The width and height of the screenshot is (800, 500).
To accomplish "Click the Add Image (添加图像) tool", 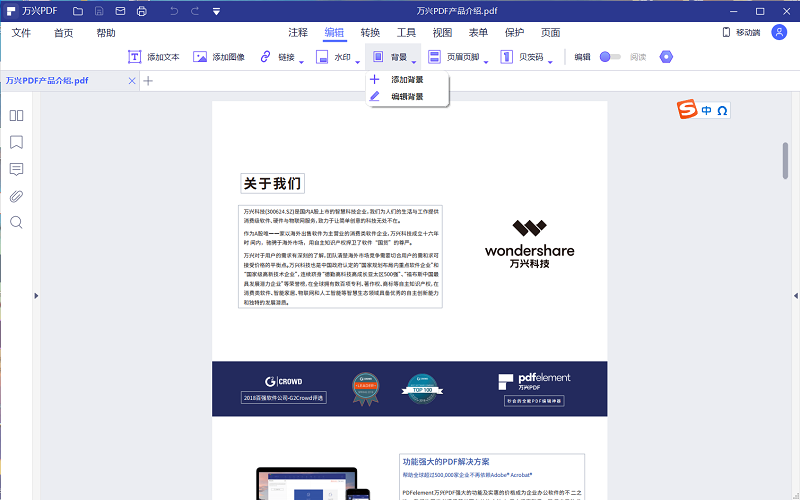I will [219, 57].
